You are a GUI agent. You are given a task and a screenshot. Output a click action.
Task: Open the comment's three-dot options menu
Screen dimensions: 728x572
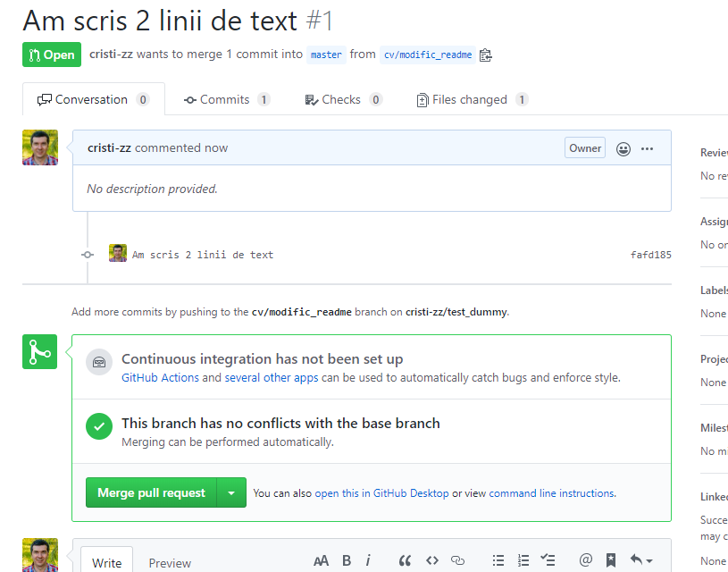(648, 148)
